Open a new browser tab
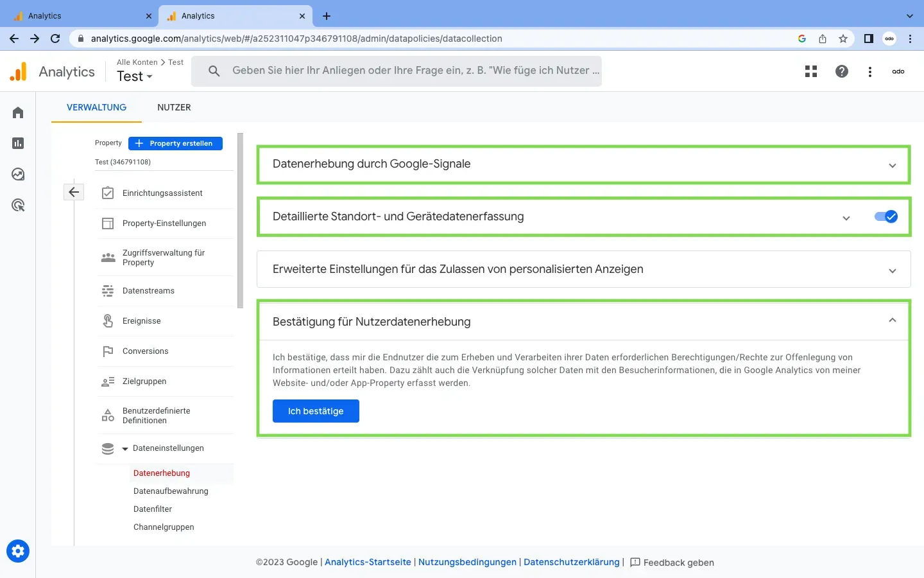 327,16
